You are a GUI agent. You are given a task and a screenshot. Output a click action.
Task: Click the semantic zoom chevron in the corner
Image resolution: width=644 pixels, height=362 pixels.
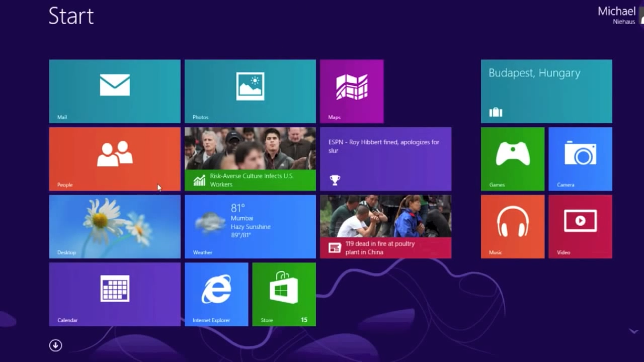(x=633, y=331)
